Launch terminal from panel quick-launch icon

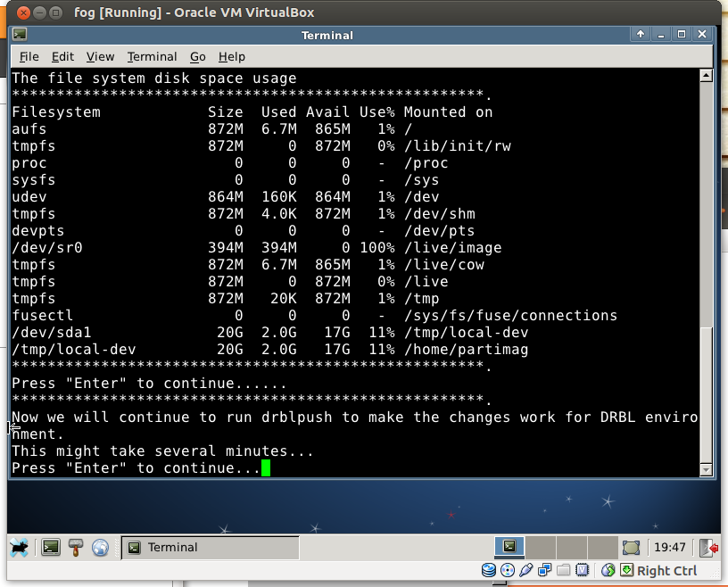click(x=51, y=547)
